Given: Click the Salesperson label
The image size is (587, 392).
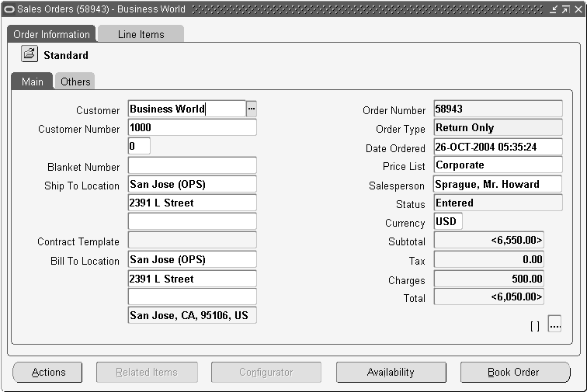Looking at the screenshot, I should coord(397,186).
